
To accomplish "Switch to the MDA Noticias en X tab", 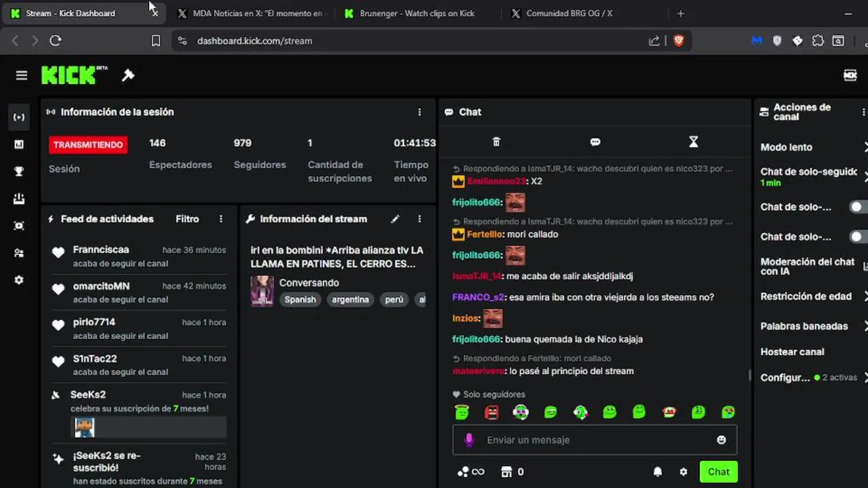I will click(251, 13).
